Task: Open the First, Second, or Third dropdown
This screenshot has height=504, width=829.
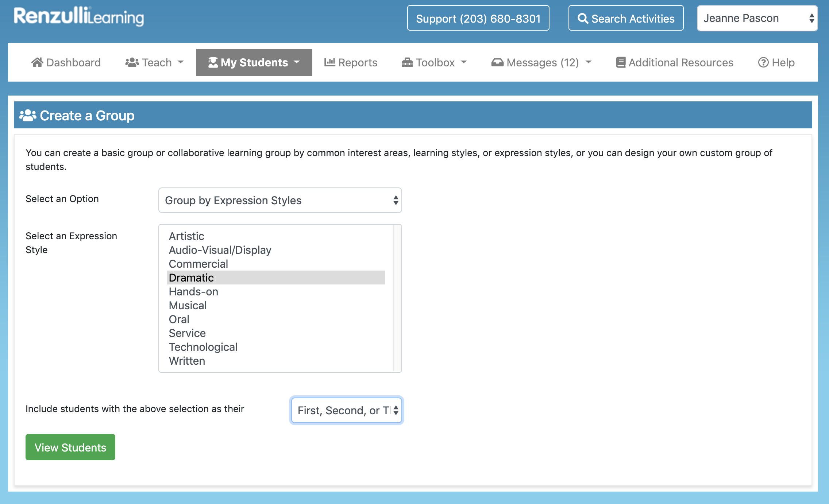Action: point(347,410)
